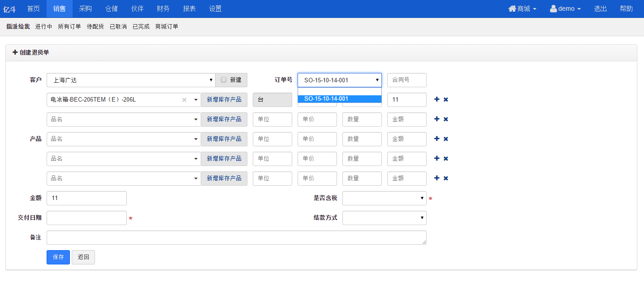The height and width of the screenshot is (281, 644).
Task: Remove the first product row with x icon
Action: click(446, 99)
